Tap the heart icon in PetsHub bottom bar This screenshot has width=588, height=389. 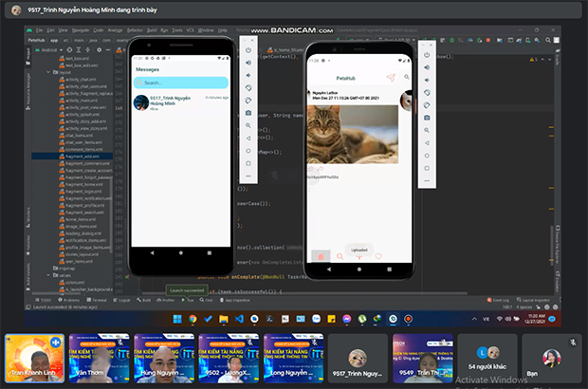[x=377, y=255]
